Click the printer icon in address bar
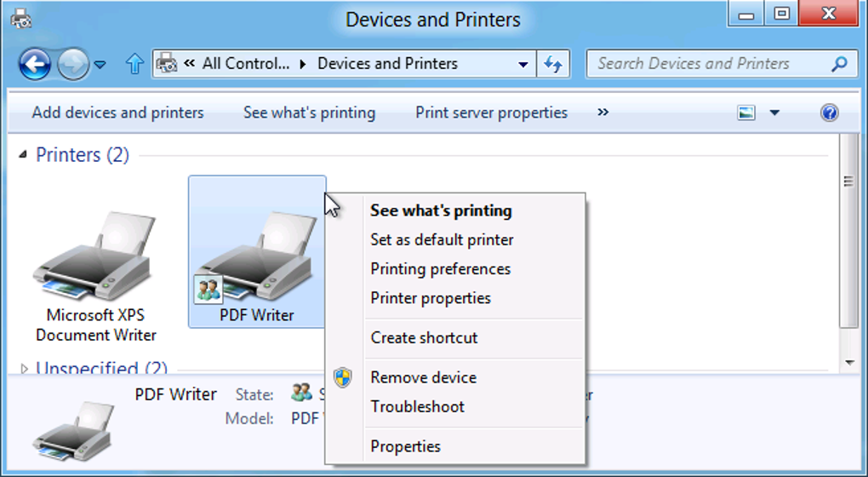 [167, 64]
